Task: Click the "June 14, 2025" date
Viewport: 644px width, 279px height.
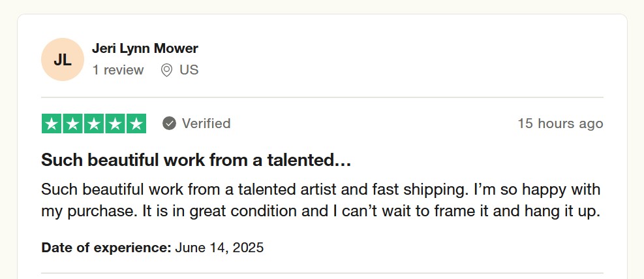Action: pyautogui.click(x=219, y=248)
